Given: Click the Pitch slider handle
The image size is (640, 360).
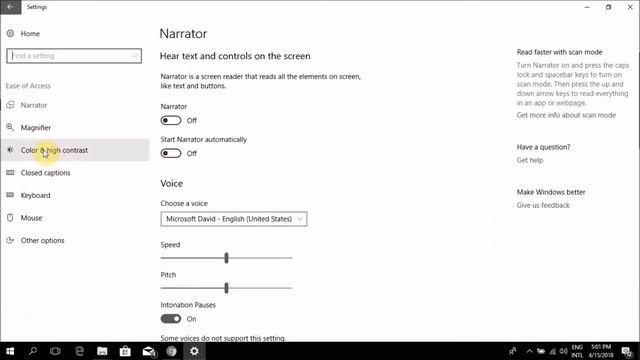Looking at the screenshot, I should [227, 288].
